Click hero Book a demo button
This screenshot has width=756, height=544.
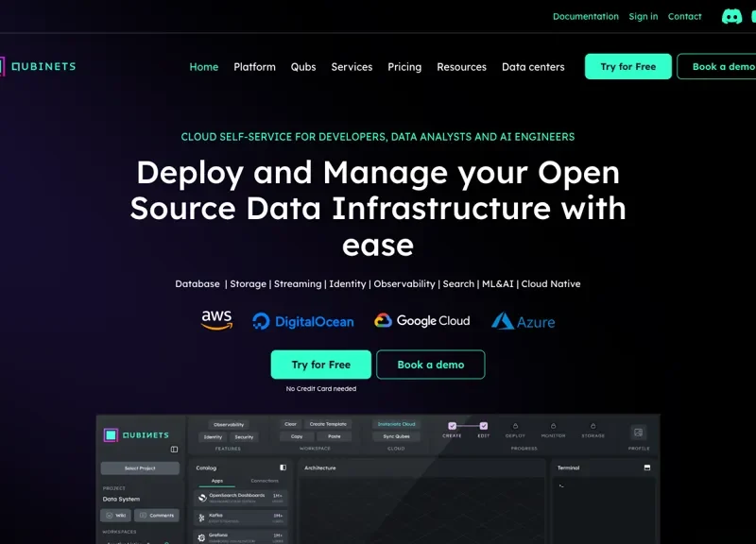tap(430, 365)
